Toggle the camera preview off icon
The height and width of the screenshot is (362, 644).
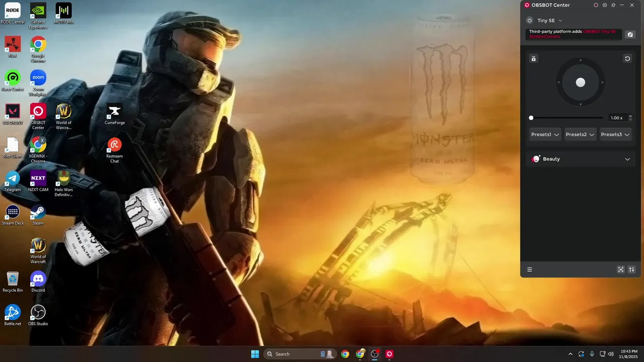630,34
